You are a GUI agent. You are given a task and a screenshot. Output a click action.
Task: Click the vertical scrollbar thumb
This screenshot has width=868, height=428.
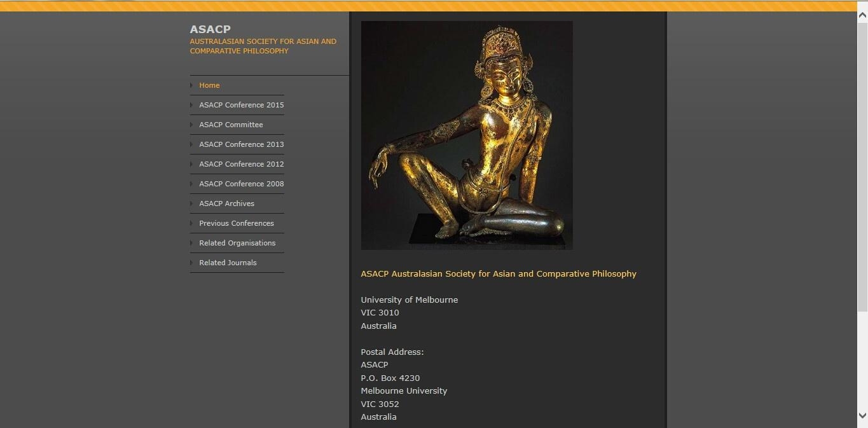(862, 167)
